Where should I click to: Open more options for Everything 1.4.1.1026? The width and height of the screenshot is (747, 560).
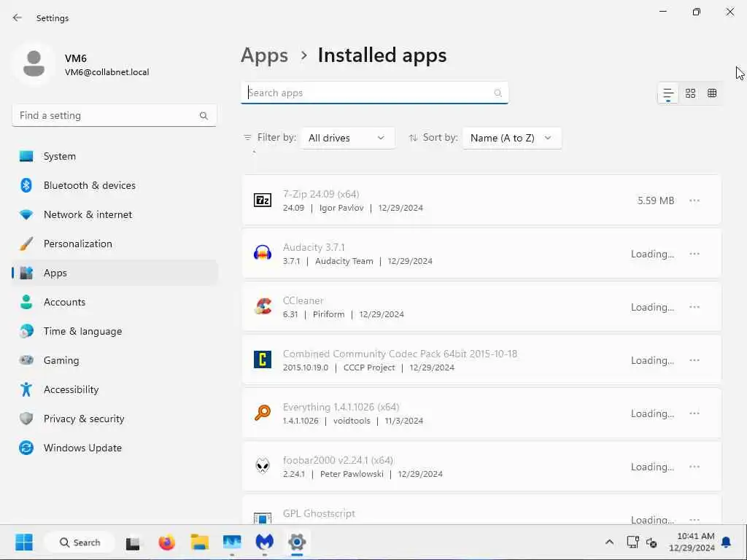click(x=694, y=413)
